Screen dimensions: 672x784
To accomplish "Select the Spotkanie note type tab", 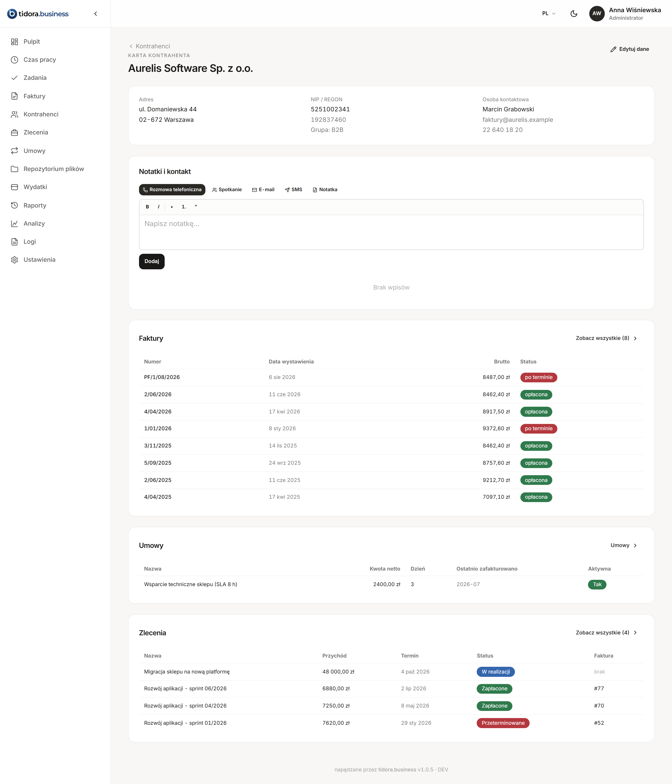I will [x=227, y=189].
